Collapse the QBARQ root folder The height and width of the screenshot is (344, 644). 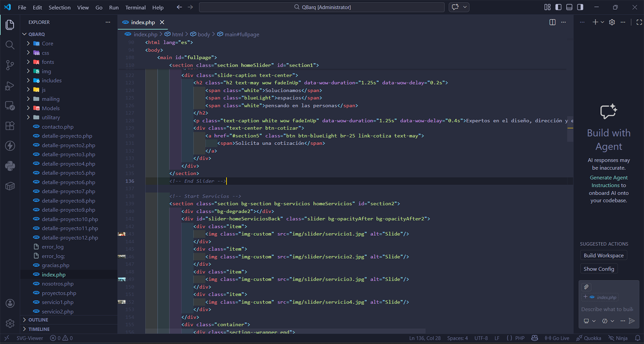coord(36,34)
